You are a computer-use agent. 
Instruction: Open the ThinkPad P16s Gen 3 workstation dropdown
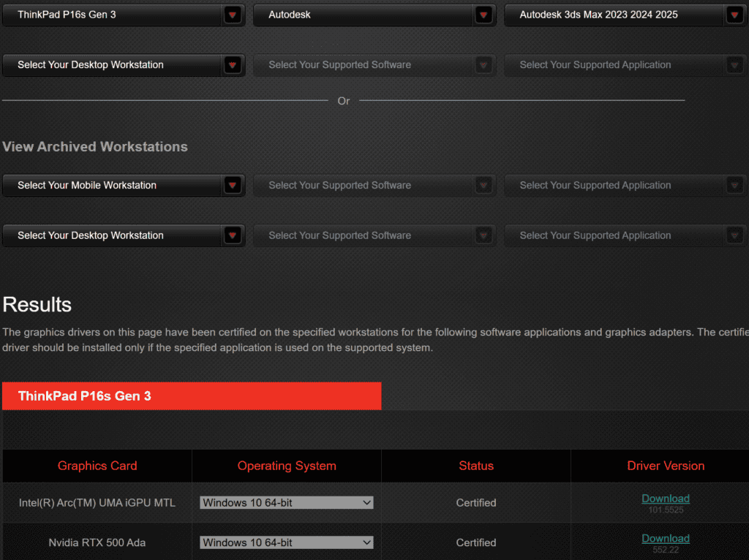click(x=124, y=15)
